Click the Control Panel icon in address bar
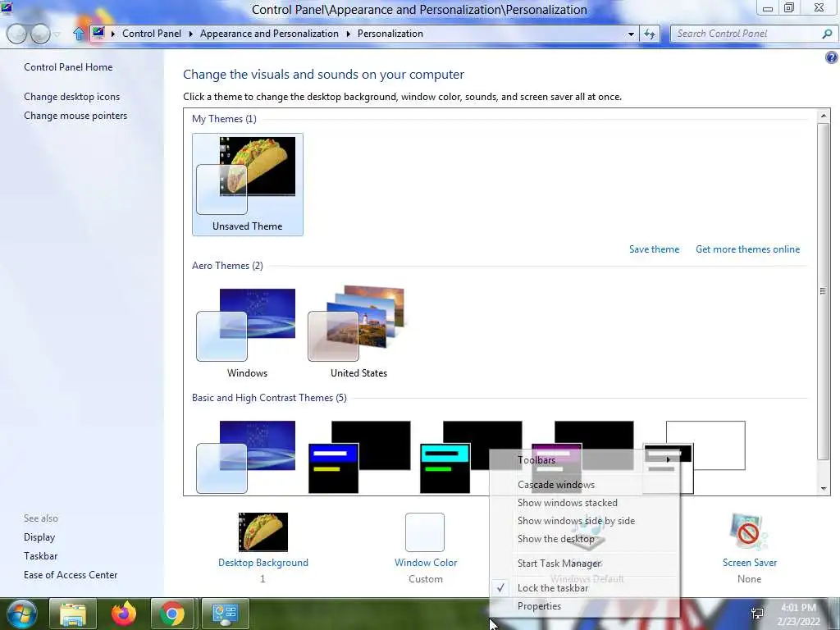The width and height of the screenshot is (840, 630). point(98,33)
